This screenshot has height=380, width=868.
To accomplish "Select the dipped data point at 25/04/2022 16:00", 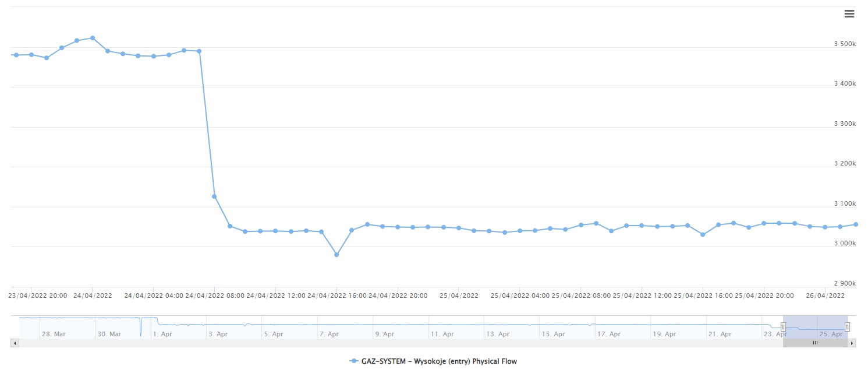I will coord(703,235).
